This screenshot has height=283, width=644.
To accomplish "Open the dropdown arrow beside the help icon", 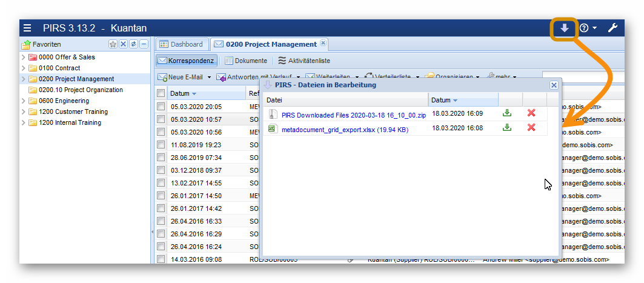I will (x=595, y=28).
